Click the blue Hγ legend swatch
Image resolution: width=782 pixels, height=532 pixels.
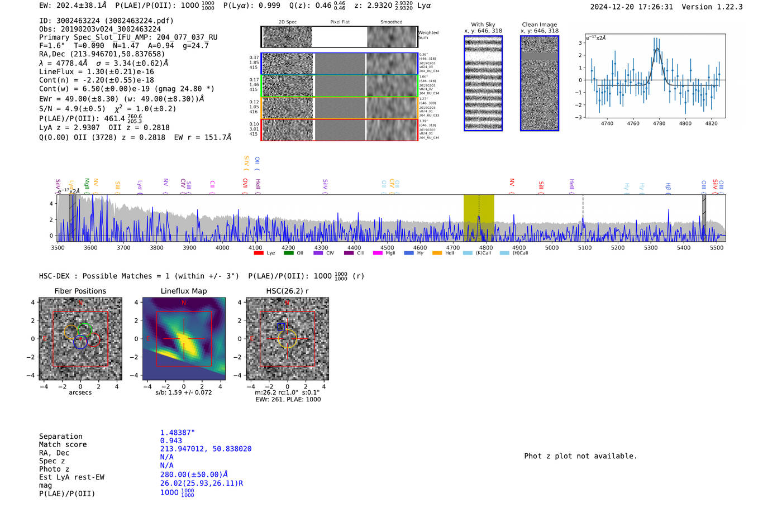[409, 253]
